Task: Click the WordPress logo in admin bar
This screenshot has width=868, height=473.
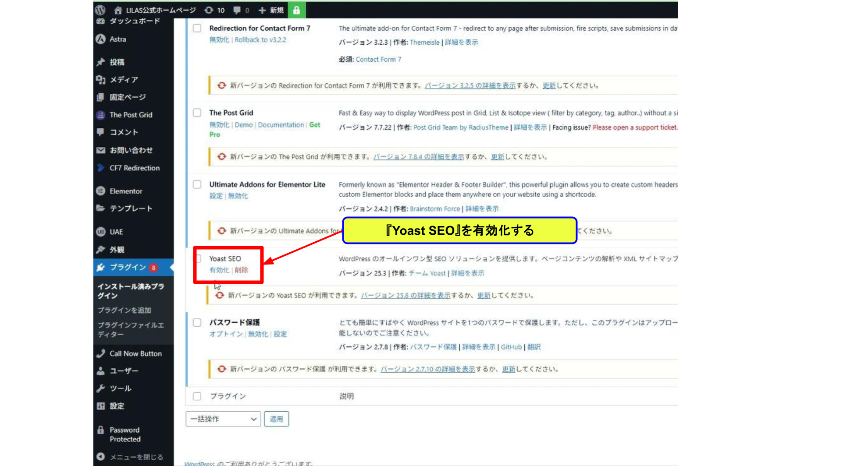Action: pos(100,10)
